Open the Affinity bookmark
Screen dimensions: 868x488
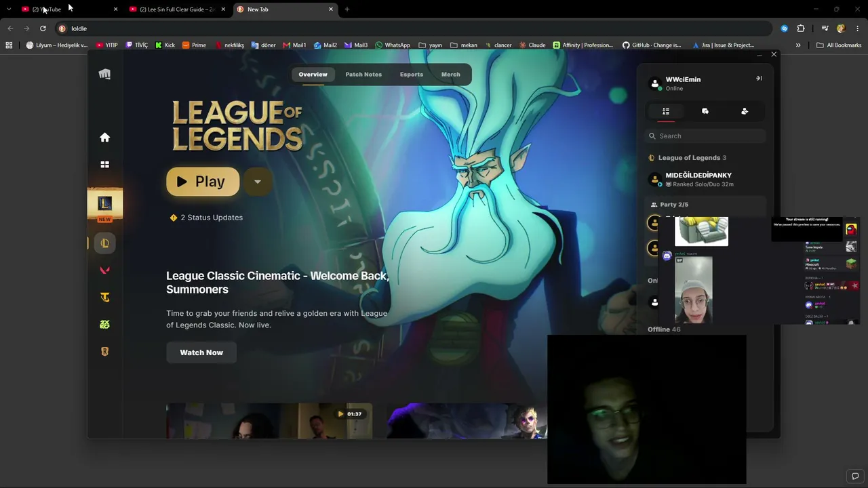(x=583, y=45)
